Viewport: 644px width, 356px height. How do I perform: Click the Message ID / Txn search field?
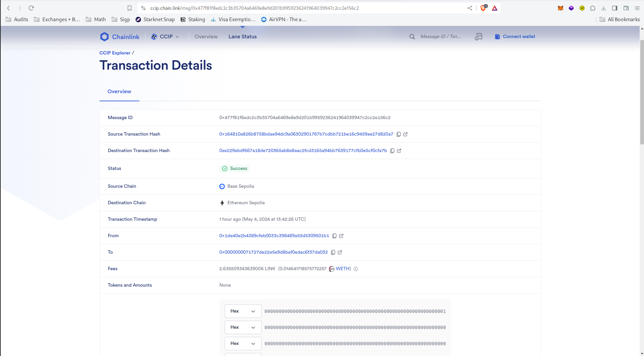[x=441, y=37]
